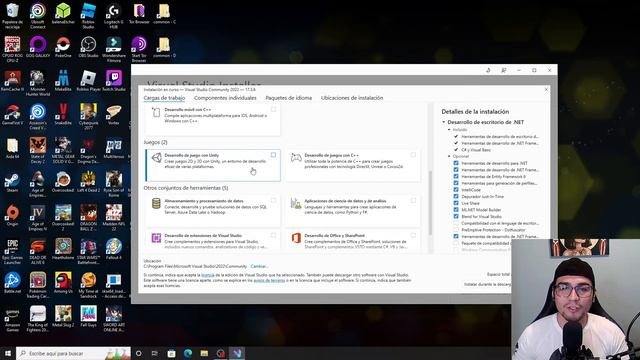This screenshot has height=360, width=640.
Task: Open Roblox Studio desktop shortcut
Action: coord(88,16)
